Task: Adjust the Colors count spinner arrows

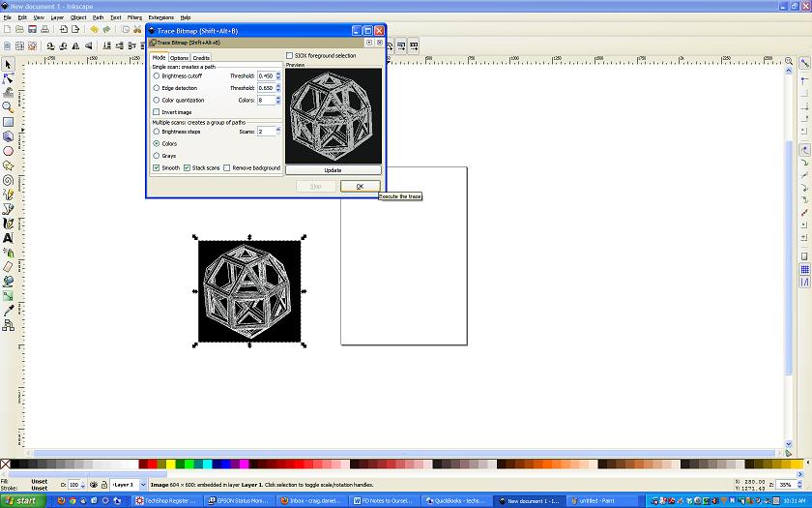Action: point(278,100)
